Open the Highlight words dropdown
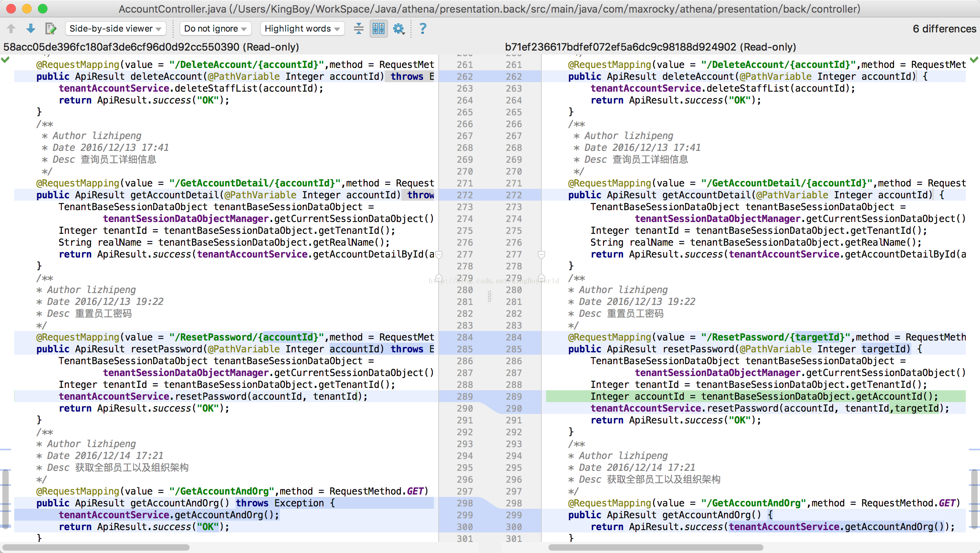The width and height of the screenshot is (980, 553). [302, 28]
